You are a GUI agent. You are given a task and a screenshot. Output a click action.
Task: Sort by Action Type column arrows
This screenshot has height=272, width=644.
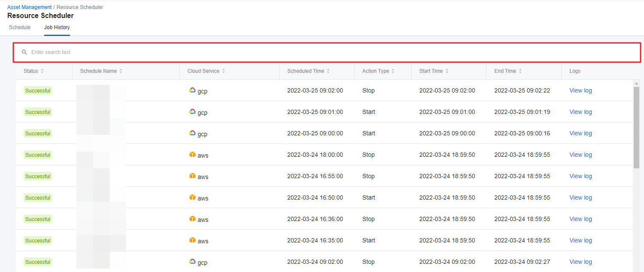[393, 71]
